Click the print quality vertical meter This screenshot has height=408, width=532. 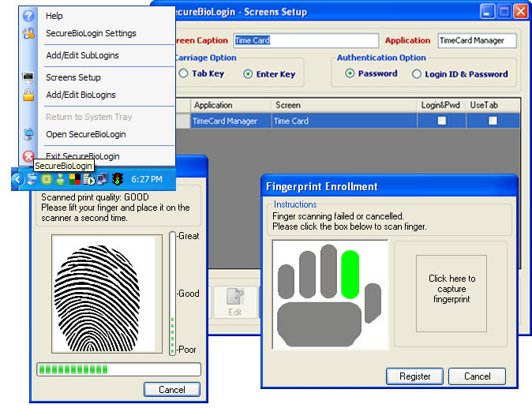(x=172, y=294)
